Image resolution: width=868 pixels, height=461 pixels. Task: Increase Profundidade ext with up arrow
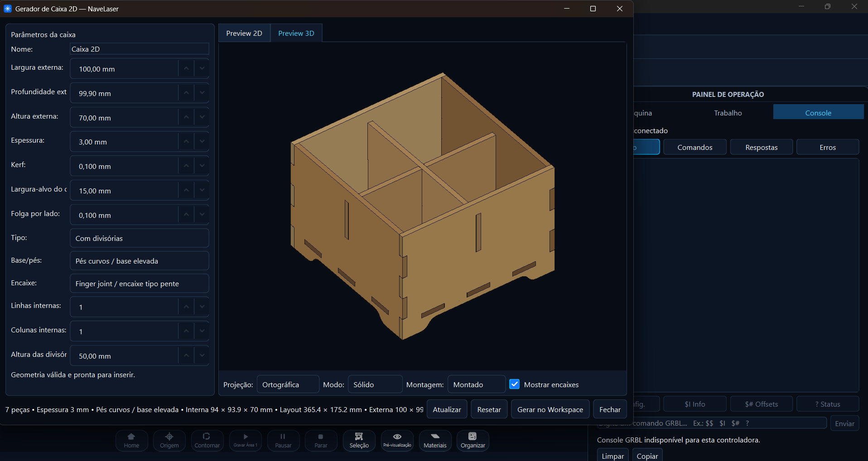[186, 93]
